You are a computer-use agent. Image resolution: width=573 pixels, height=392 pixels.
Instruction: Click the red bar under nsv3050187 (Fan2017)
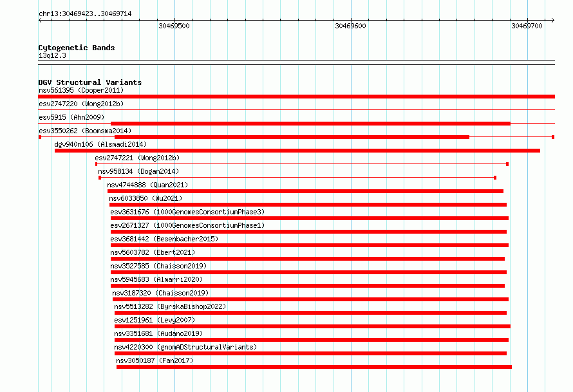pyautogui.click(x=314, y=367)
